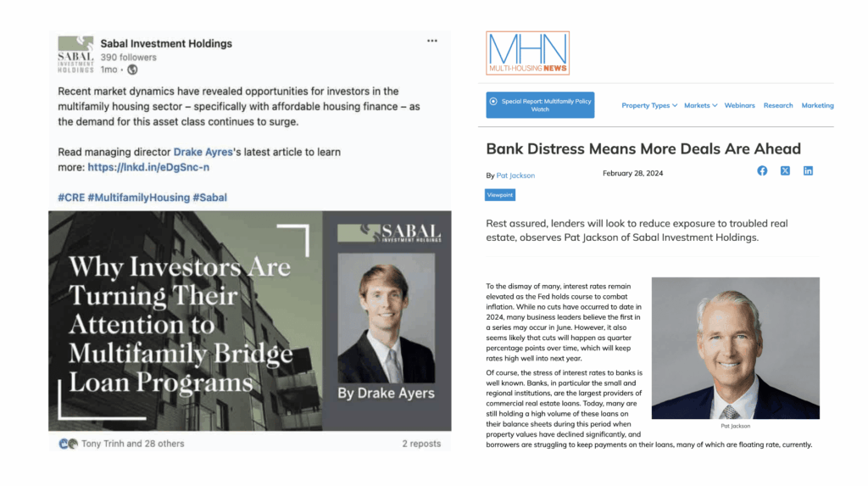868x486 pixels.
Task: Click Special Report: Multifamily Policy Watch button
Action: click(540, 105)
